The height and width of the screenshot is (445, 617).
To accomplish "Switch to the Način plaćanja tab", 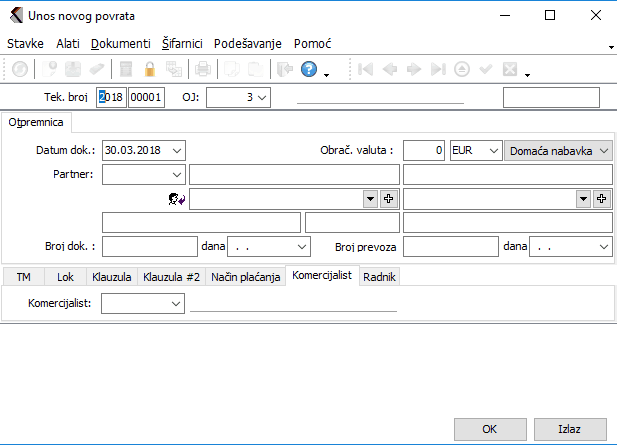I will (x=244, y=276).
